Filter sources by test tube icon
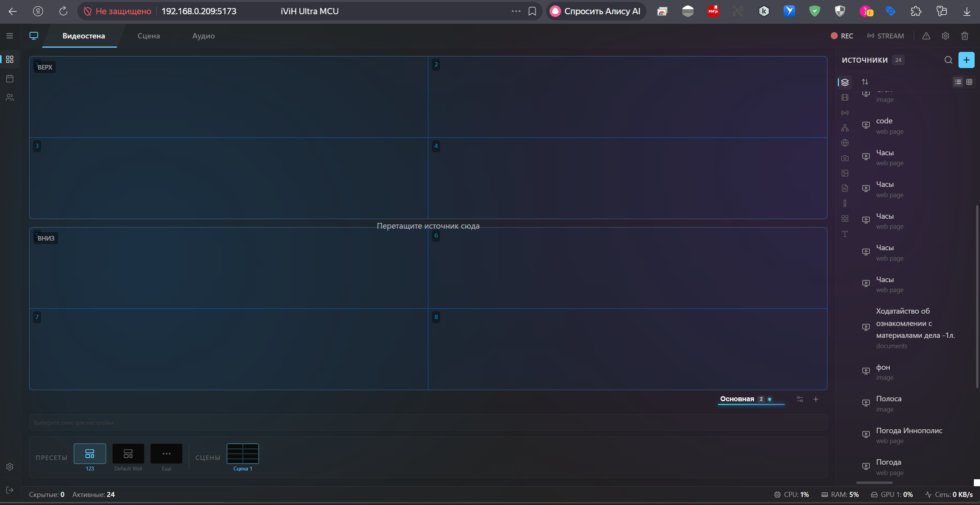 click(x=845, y=203)
